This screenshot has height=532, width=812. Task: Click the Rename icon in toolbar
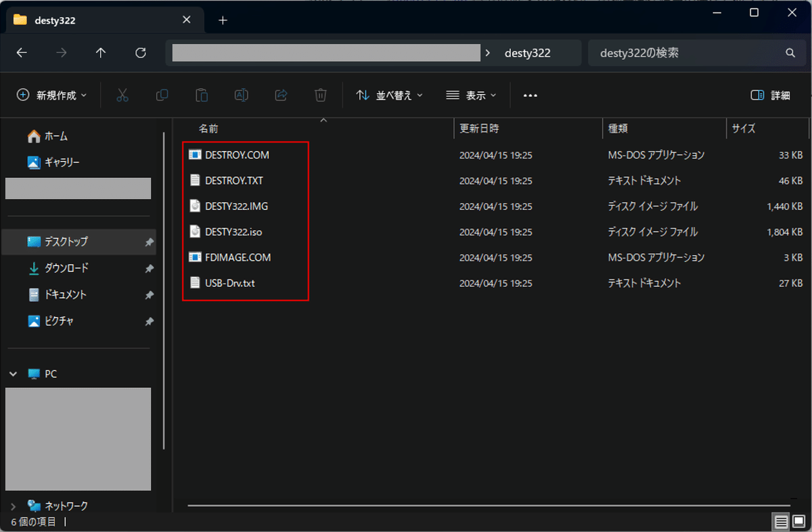click(241, 95)
